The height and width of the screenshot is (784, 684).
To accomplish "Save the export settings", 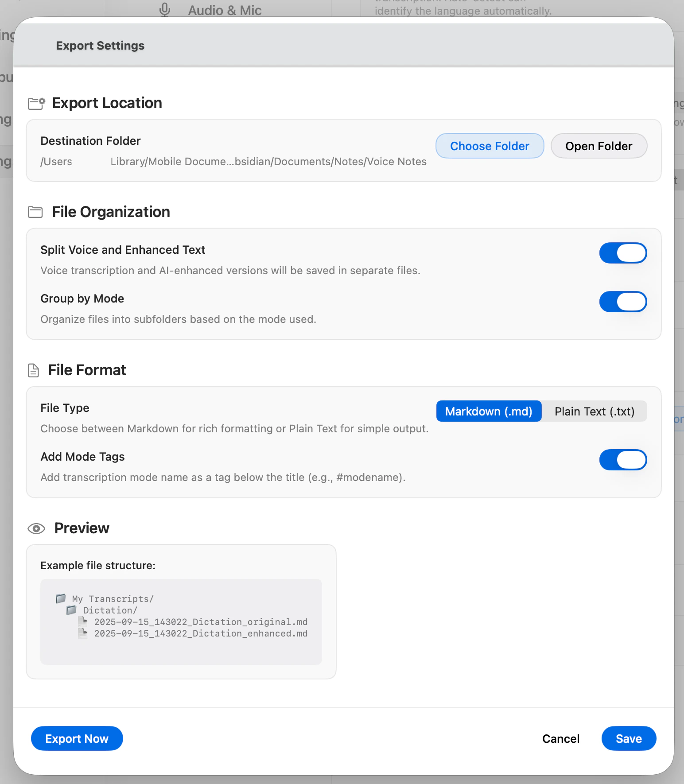I will click(x=629, y=738).
